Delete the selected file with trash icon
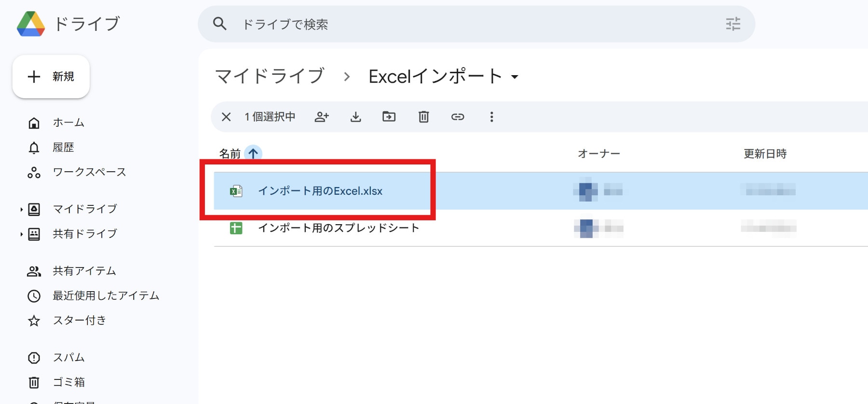868x404 pixels. [x=423, y=117]
